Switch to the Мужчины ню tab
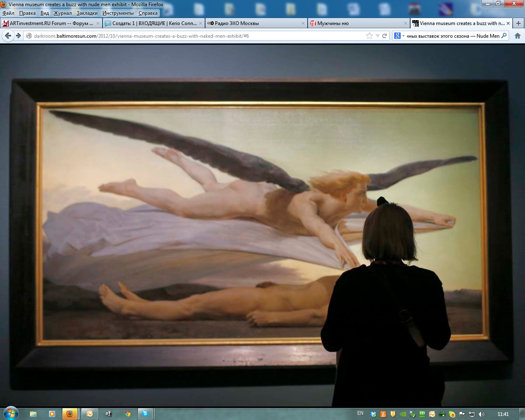The image size is (525, 420). 359,23
